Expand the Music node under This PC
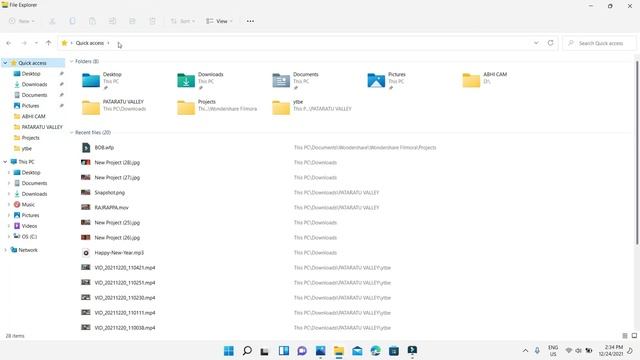 9,204
